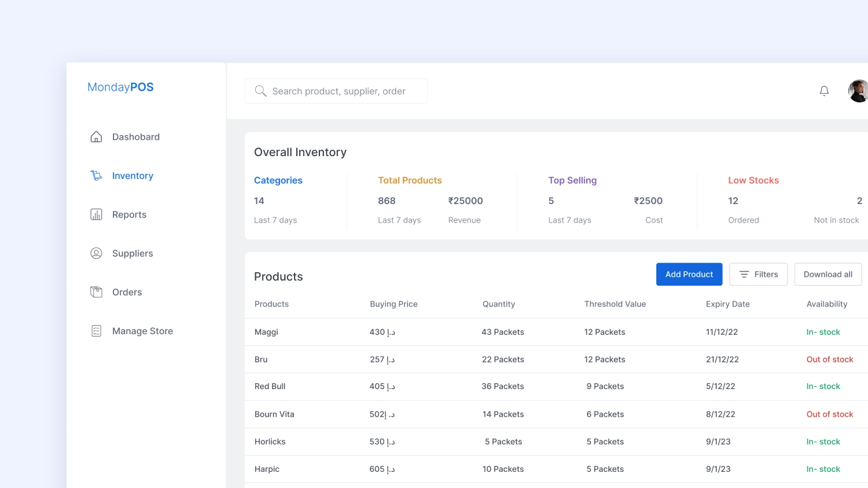This screenshot has height=488, width=868.
Task: Click the Manage Store list icon
Action: (96, 331)
